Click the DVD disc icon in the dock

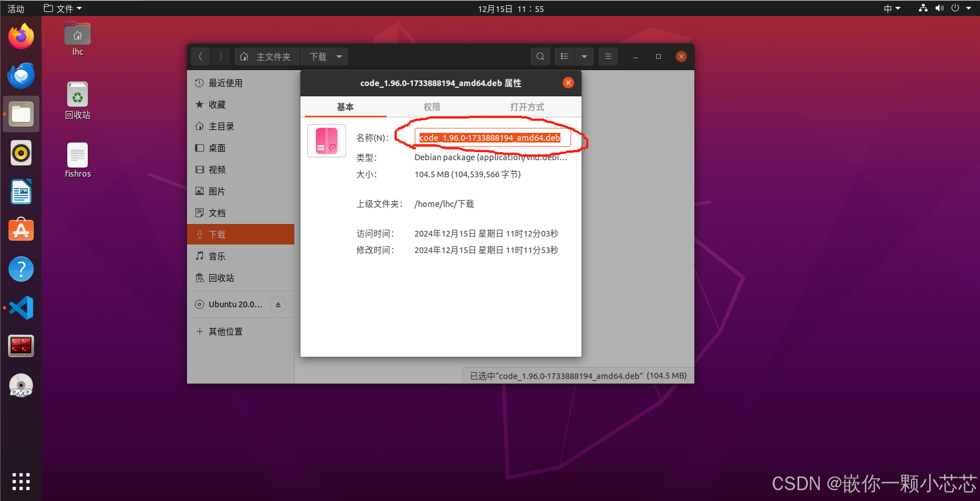(x=21, y=385)
